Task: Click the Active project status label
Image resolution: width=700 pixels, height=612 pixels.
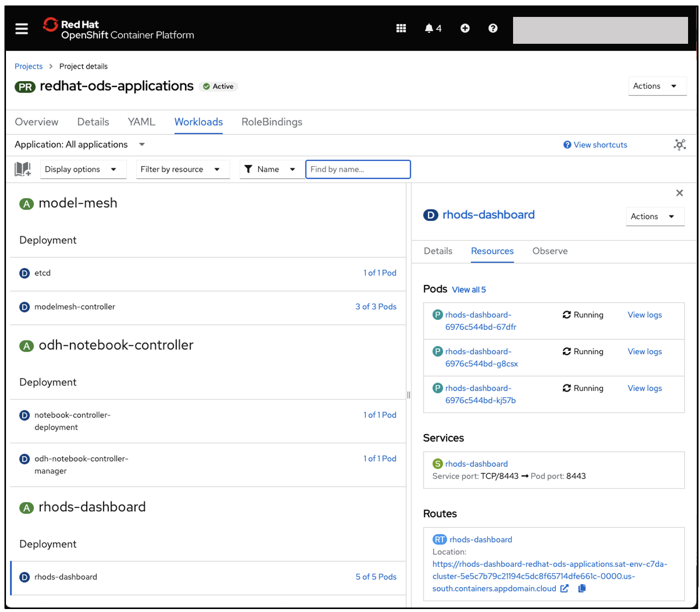Action: [219, 87]
